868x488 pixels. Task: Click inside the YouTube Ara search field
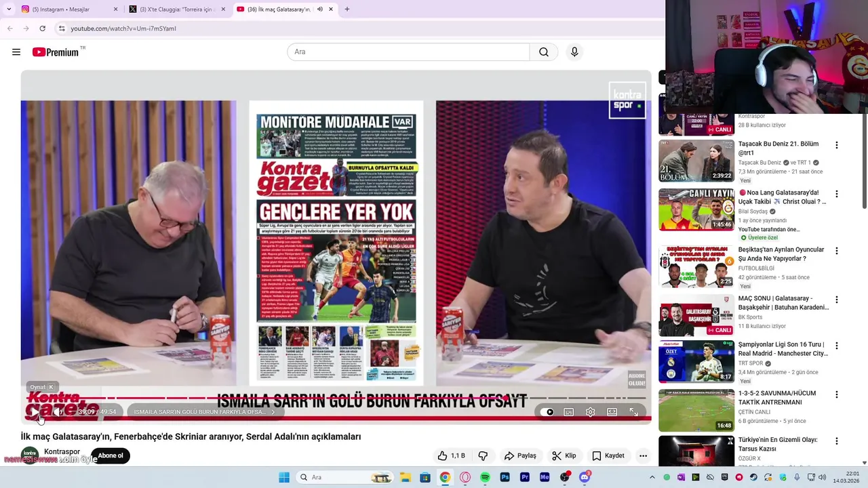[x=408, y=52]
